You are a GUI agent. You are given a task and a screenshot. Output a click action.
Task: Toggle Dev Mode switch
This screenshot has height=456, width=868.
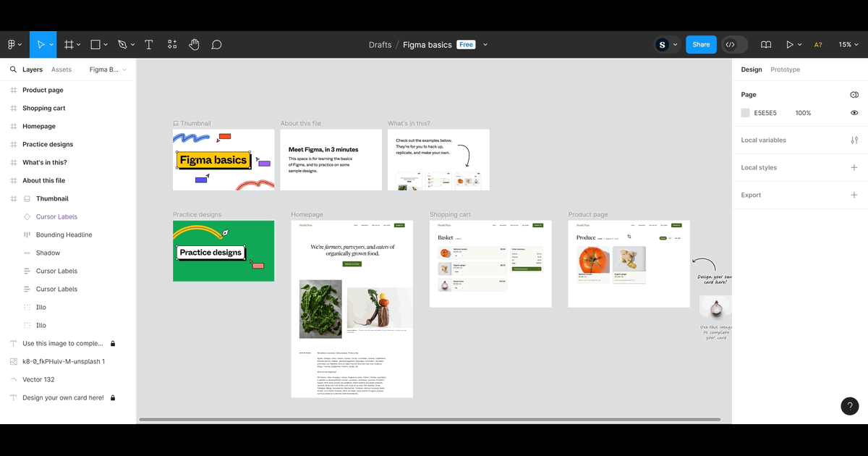point(735,44)
